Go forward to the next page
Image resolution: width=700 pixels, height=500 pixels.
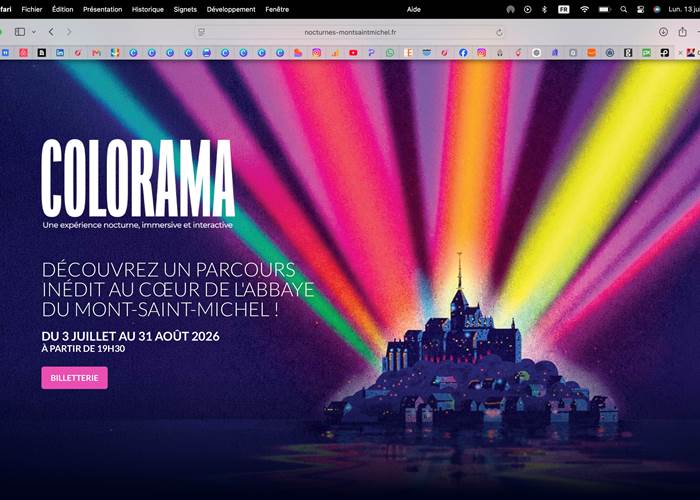coord(69,32)
